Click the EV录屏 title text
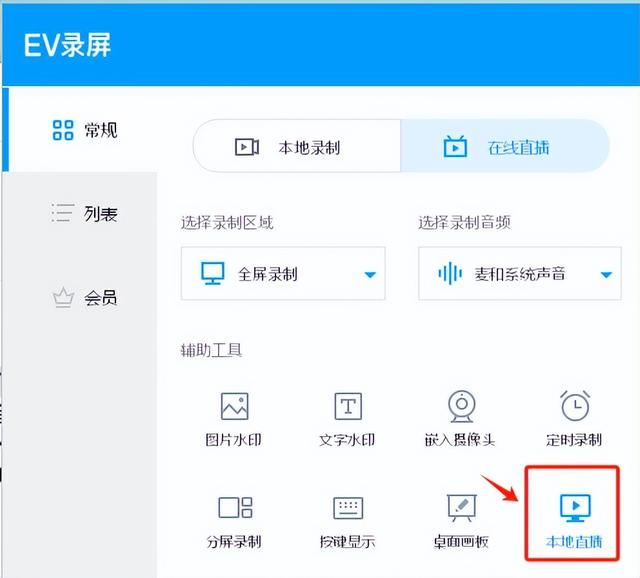Screen dimensions: 640x578 pyautogui.click(x=67, y=45)
